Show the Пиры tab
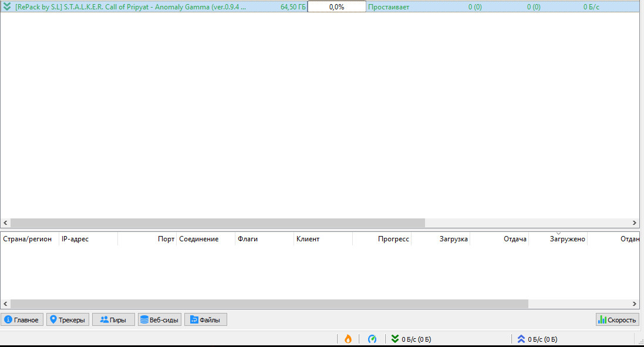Viewport: 644px width, 347px height. coord(113,320)
